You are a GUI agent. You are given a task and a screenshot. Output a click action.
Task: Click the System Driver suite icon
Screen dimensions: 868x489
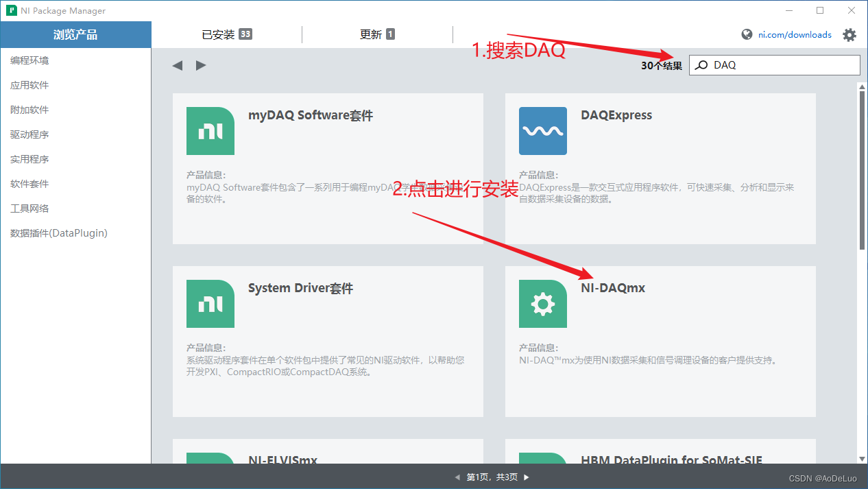[210, 304]
